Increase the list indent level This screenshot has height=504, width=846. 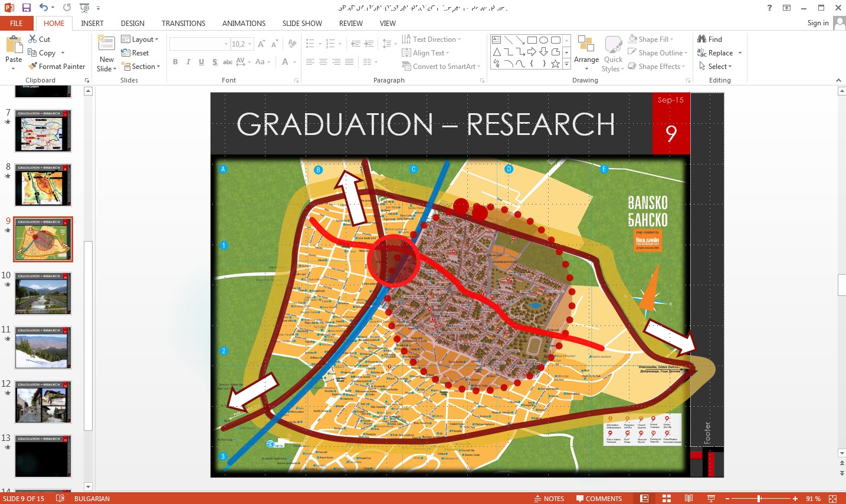click(x=369, y=44)
